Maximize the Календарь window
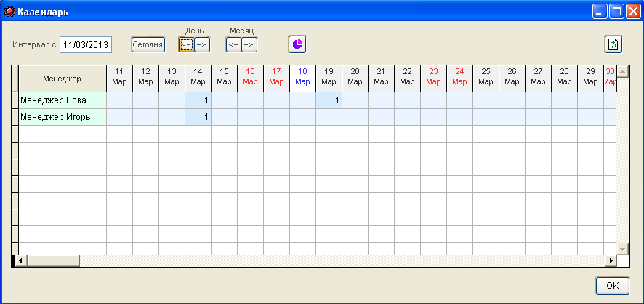This screenshot has height=304, width=644. [617, 12]
